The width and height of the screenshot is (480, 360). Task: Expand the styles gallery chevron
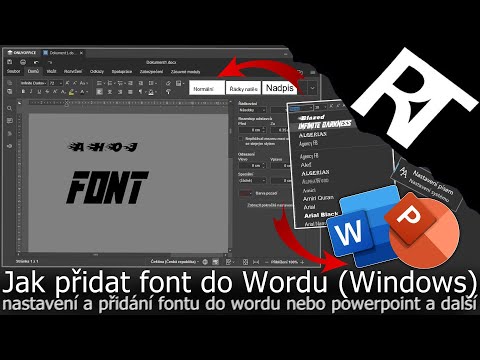pos(312,88)
